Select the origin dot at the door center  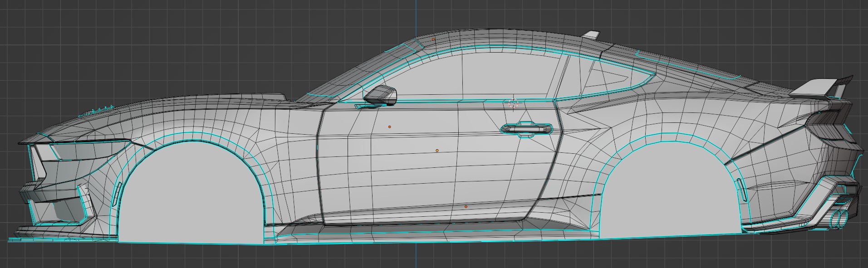437,151
